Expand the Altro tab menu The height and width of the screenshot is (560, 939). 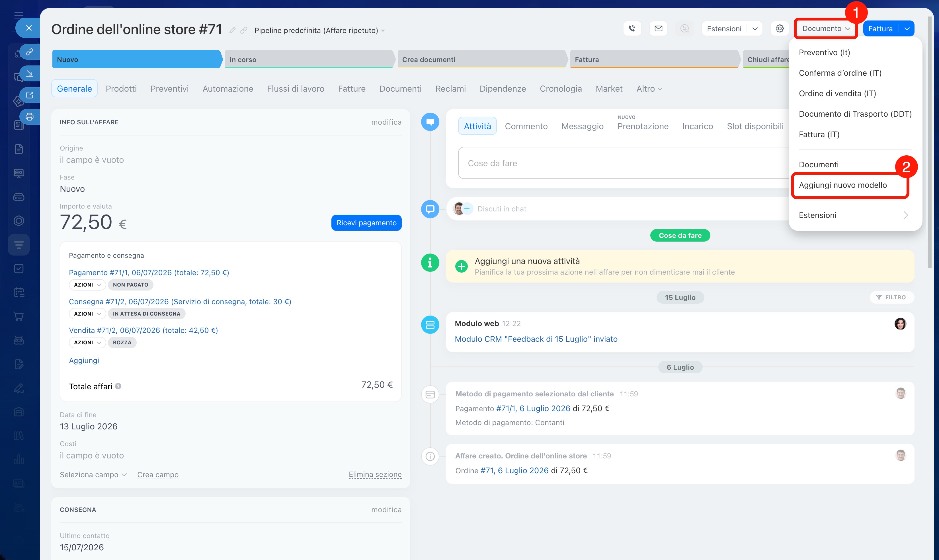649,89
